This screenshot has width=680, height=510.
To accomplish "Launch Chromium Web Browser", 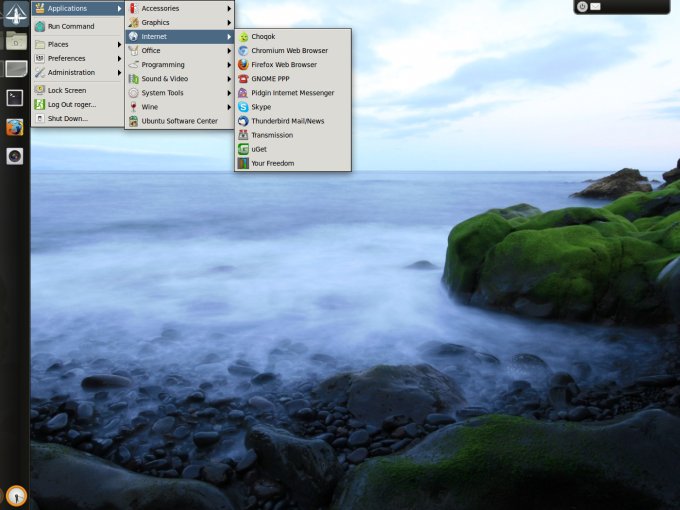I will (x=293, y=51).
